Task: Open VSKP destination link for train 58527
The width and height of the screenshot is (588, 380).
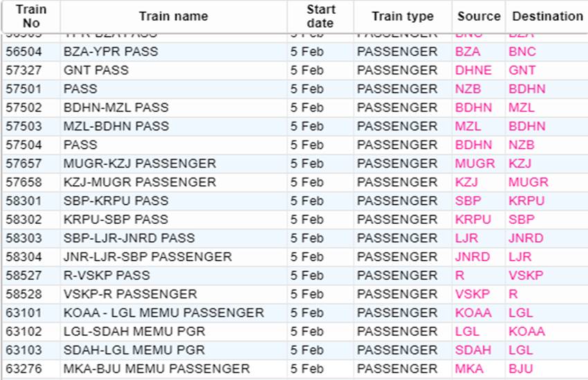Action: (x=526, y=276)
